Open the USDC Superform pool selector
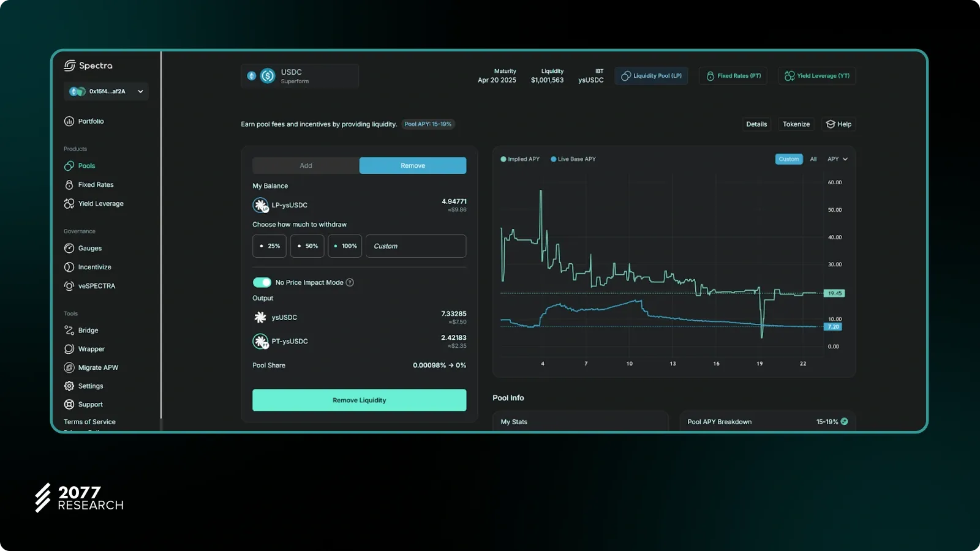 coord(300,76)
